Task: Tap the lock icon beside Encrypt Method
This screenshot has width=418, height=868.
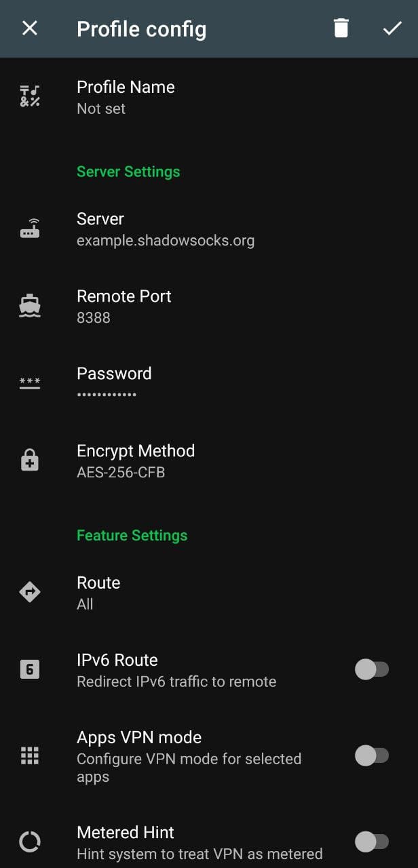Action: click(x=30, y=461)
